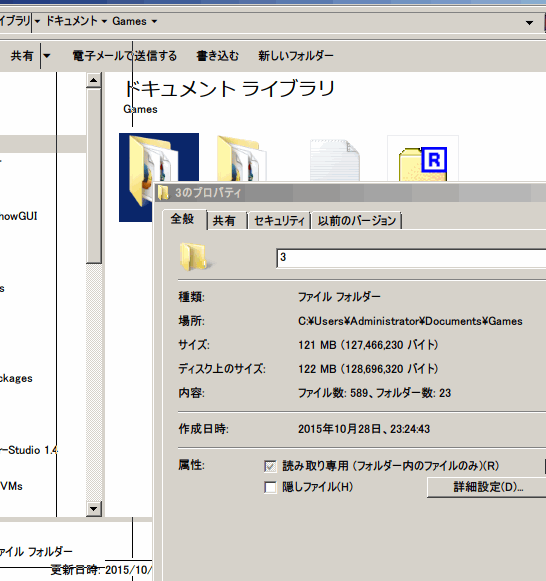546x581 pixels.
Task: Open the ライブラリ breadcrumb dropdown arrow
Action: coord(37,21)
